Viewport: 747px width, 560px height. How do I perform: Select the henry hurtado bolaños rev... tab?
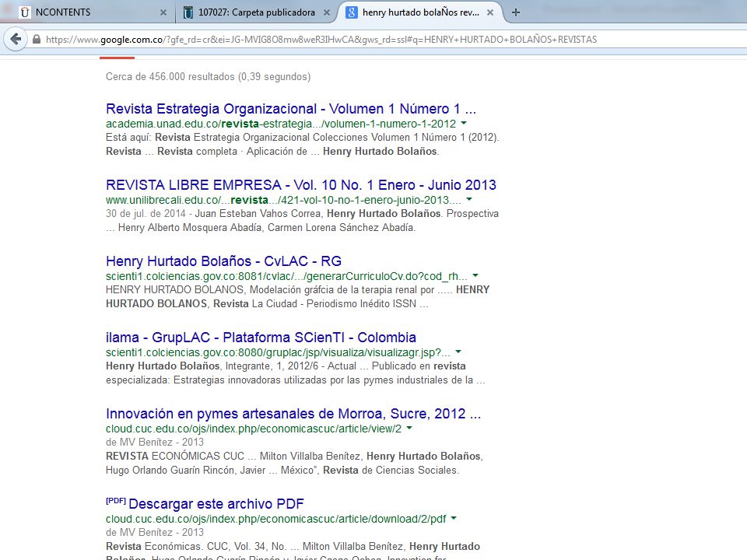coord(420,12)
